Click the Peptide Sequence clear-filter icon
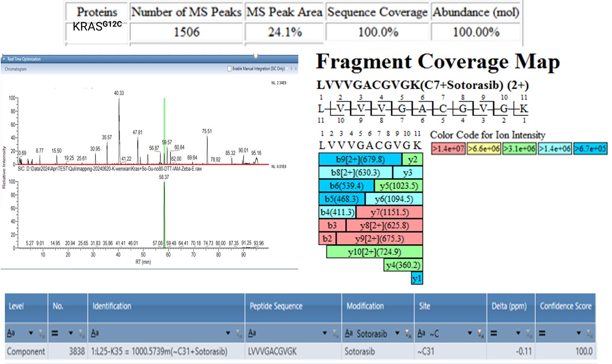612x364 pixels. pyautogui.click(x=335, y=334)
